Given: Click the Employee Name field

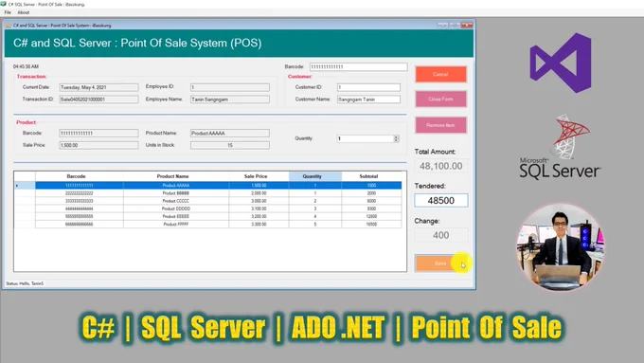Looking at the screenshot, I should [x=230, y=100].
